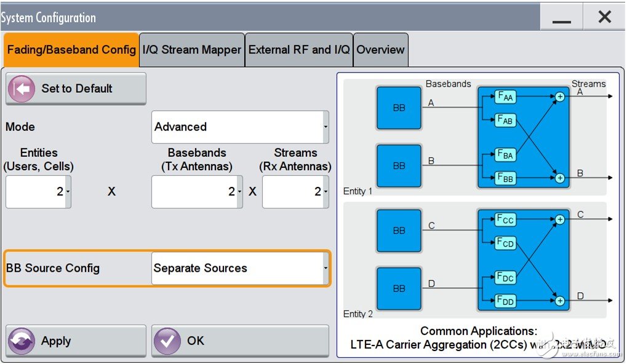Open the Mode dropdown set to Advanced
The width and height of the screenshot is (627, 364).
point(240,127)
